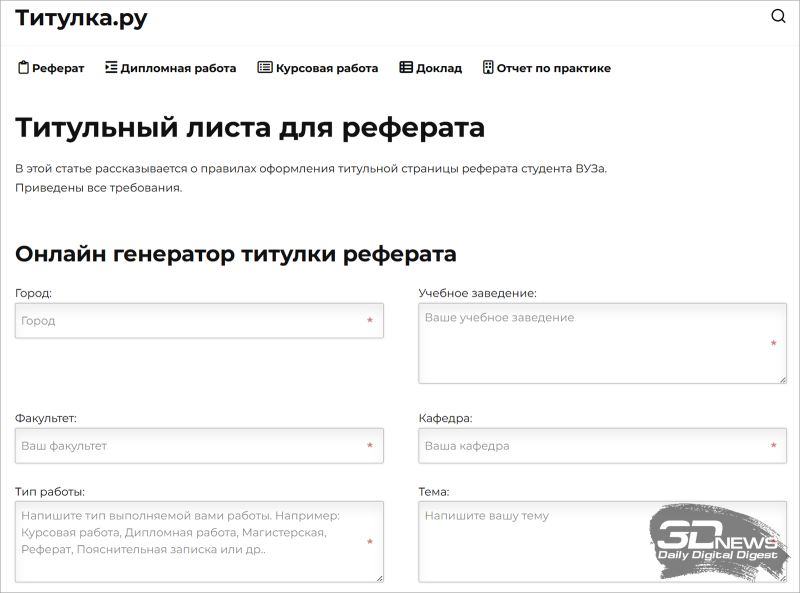
Task: Go home via the Титулка.ру logo
Action: click(80, 16)
